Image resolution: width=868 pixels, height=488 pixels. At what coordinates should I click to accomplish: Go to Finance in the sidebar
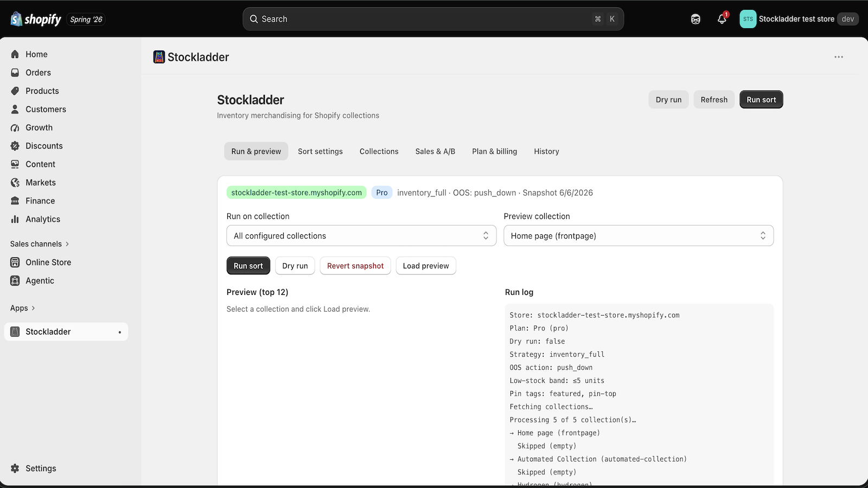point(66,201)
